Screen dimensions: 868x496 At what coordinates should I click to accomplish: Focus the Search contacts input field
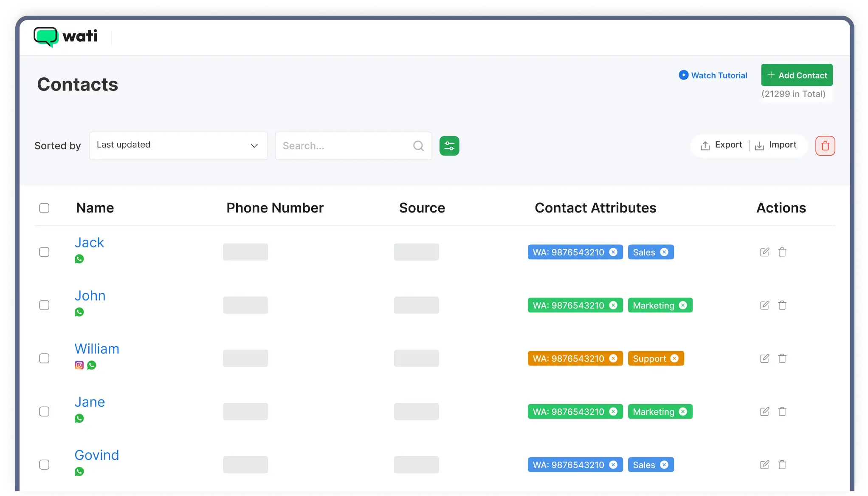344,146
